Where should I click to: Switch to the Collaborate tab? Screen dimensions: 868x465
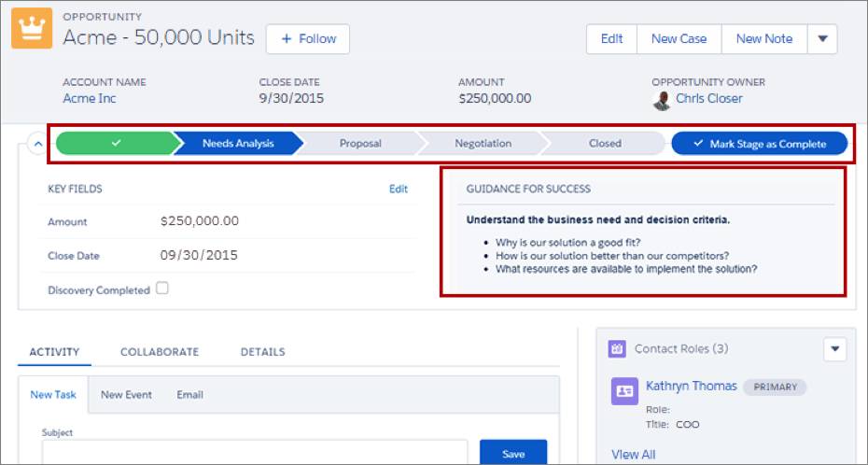160,352
